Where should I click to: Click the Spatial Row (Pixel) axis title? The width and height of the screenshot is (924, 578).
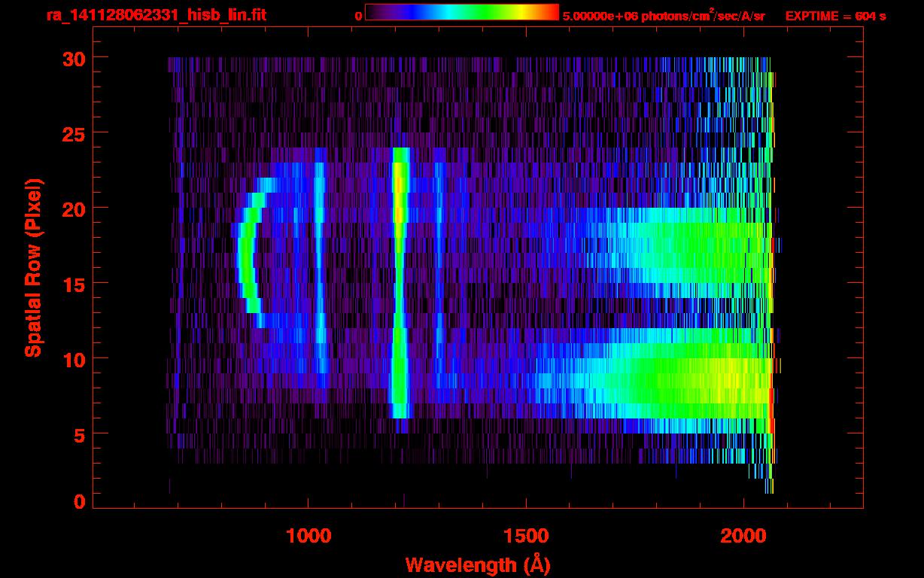point(32,268)
